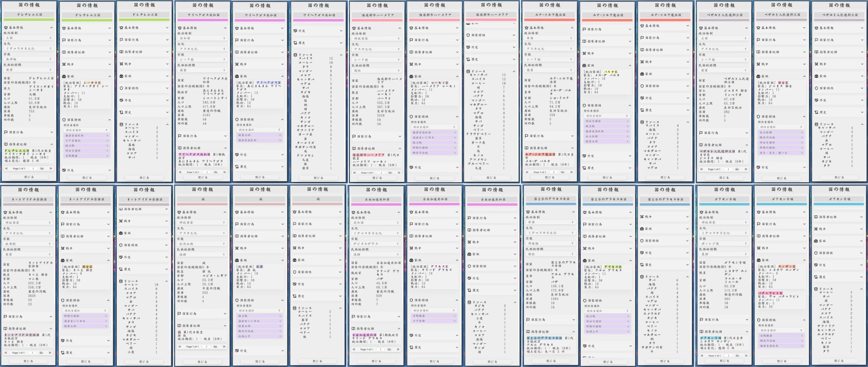Viewport: 868px width, 367px height.
Task: Click 国家特性 shield icon in ワイヘクゴス共和国 panel
Action: pos(237,119)
